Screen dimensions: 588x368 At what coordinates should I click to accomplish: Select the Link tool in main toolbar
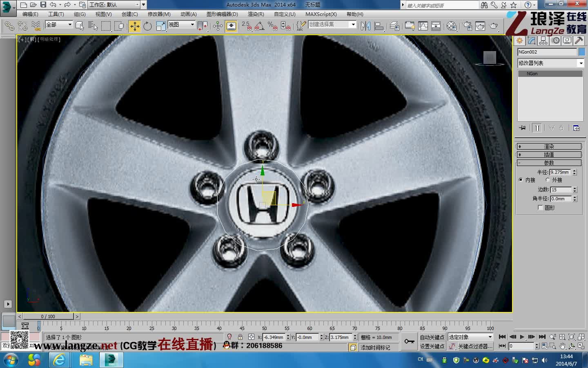(x=9, y=26)
